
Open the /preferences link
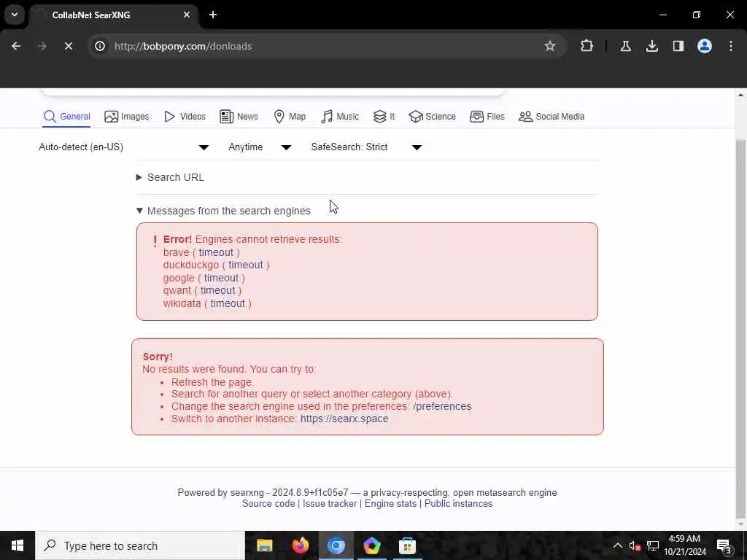442,406
